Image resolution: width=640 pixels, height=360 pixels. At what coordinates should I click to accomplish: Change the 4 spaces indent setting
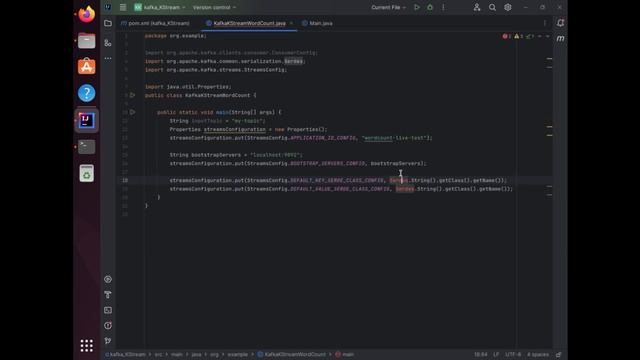pyautogui.click(x=538, y=354)
